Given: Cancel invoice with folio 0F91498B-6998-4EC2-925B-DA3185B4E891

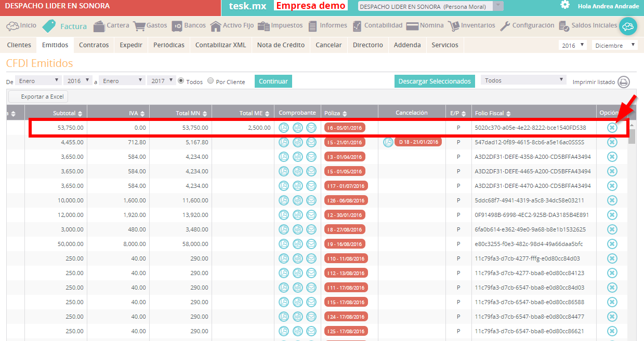Looking at the screenshot, I should tap(612, 215).
